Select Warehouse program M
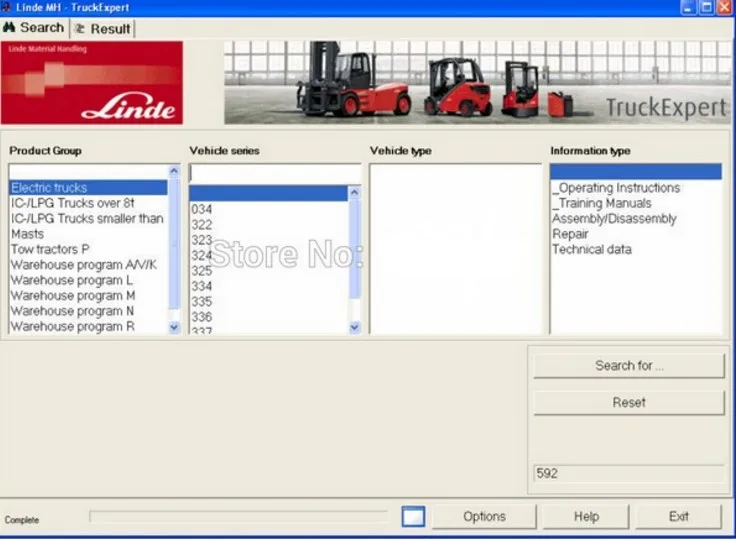This screenshot has height=542, width=736. tap(88, 296)
